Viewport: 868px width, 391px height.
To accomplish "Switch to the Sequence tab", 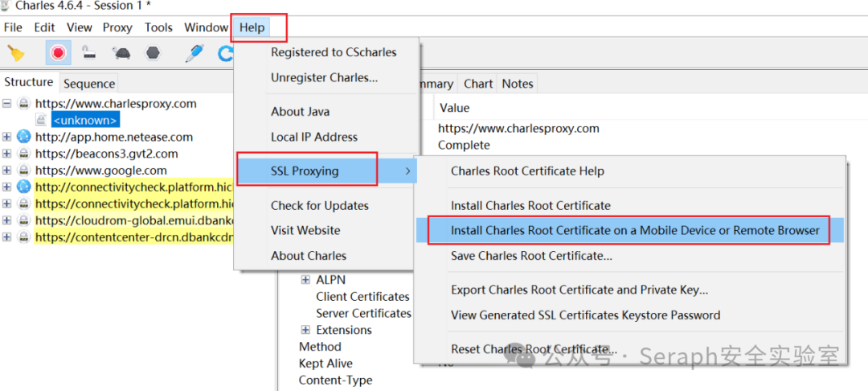I will tap(89, 84).
